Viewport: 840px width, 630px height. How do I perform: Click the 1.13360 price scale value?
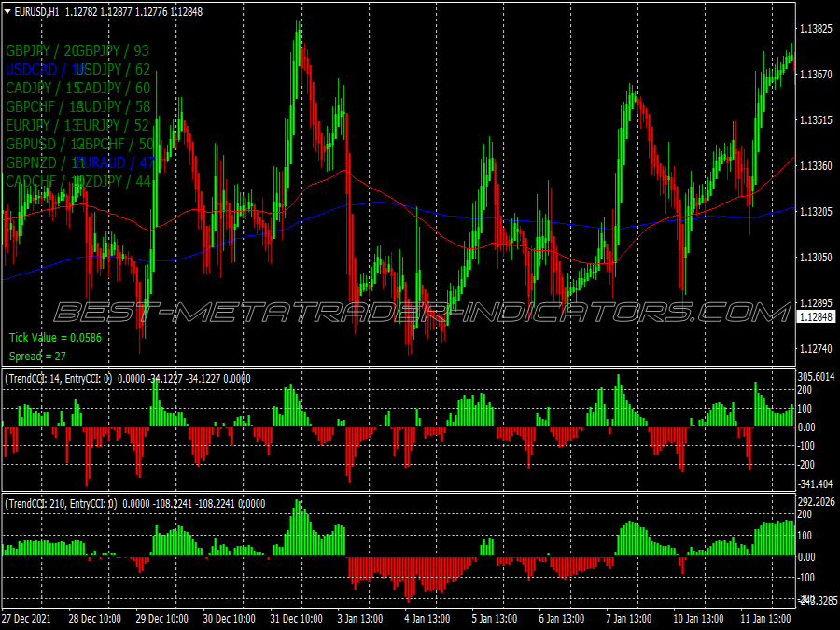[x=816, y=166]
